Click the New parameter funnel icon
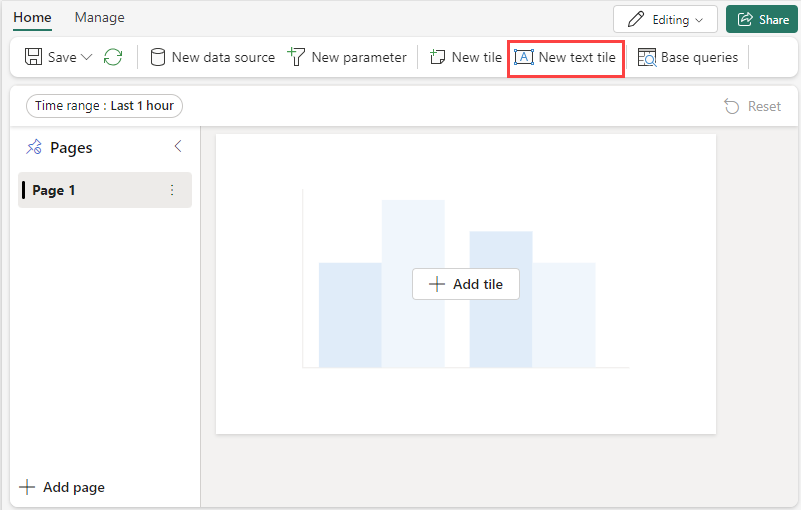This screenshot has width=801, height=510. 296,57
